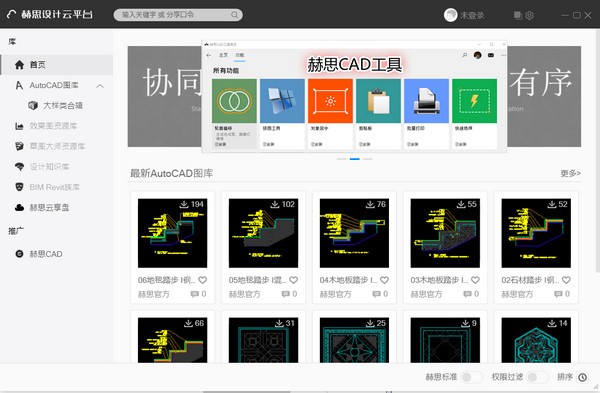Screen dimensions: 600x393
Task: Open 效果图资源库 in sidebar
Action: (53, 126)
